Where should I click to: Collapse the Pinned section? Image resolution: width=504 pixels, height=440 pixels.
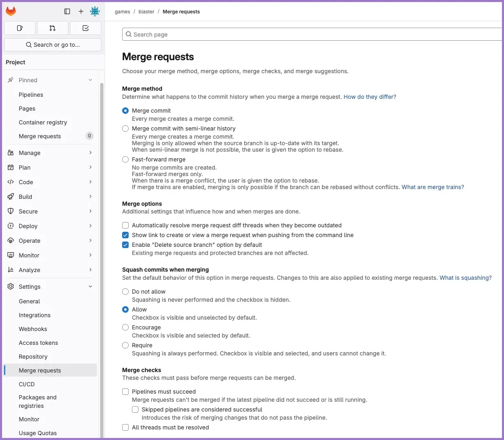click(90, 80)
